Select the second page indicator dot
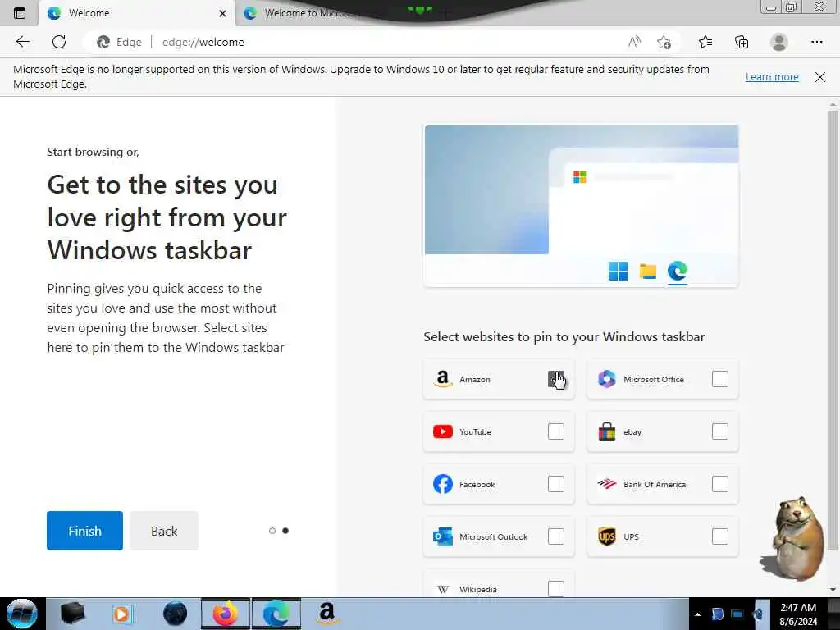 coord(285,531)
